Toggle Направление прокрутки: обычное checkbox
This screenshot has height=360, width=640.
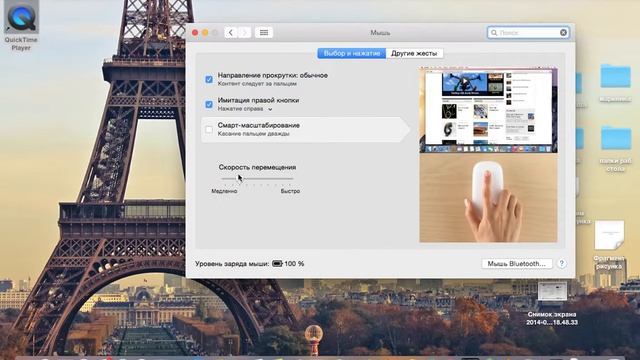[209, 79]
